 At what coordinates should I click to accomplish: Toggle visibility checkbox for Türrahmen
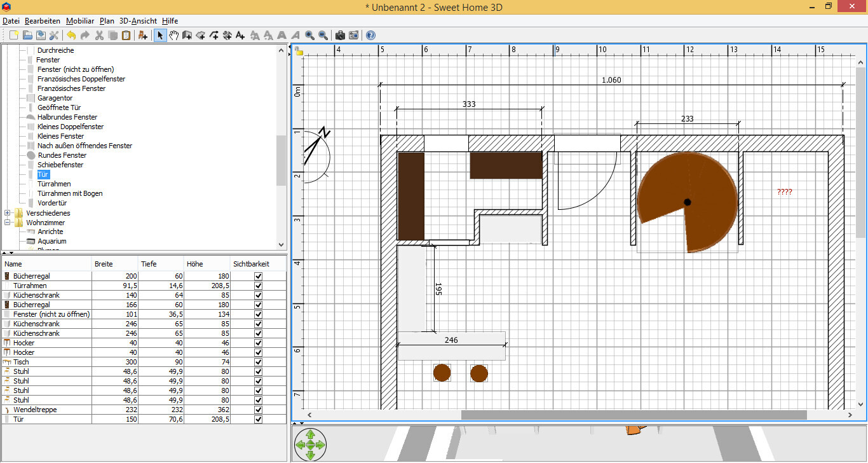258,286
